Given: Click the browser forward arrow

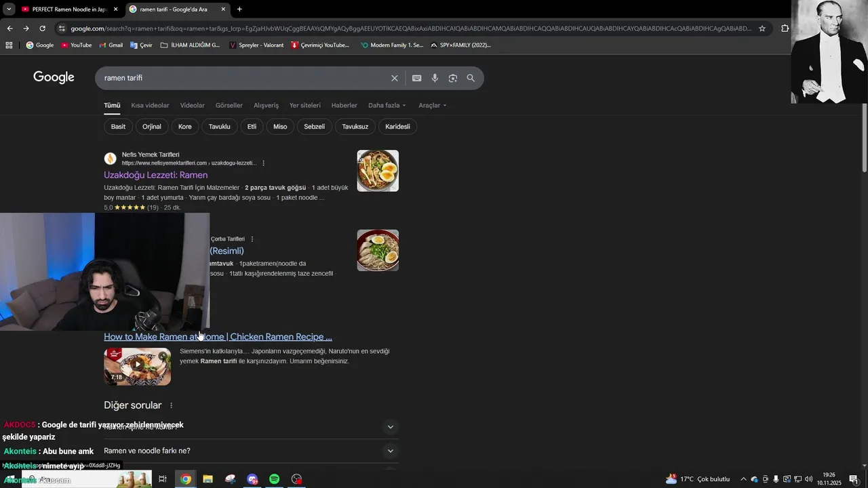Looking at the screenshot, I should point(26,28).
